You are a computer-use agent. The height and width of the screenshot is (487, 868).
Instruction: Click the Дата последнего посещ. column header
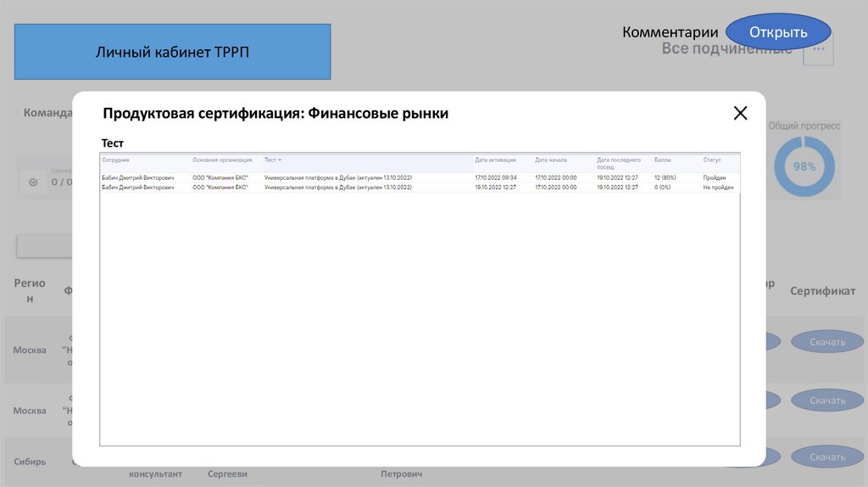click(x=618, y=164)
